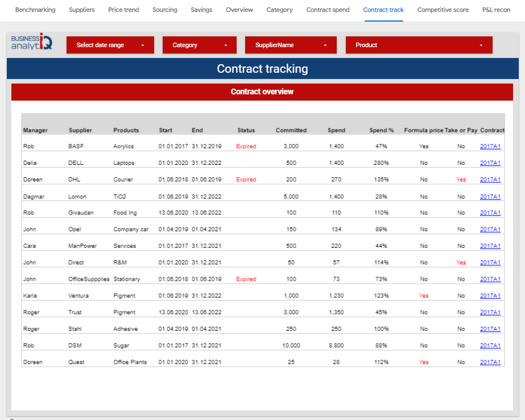Click the red Yes in Quest row
The image size is (525, 420).
[x=424, y=362]
